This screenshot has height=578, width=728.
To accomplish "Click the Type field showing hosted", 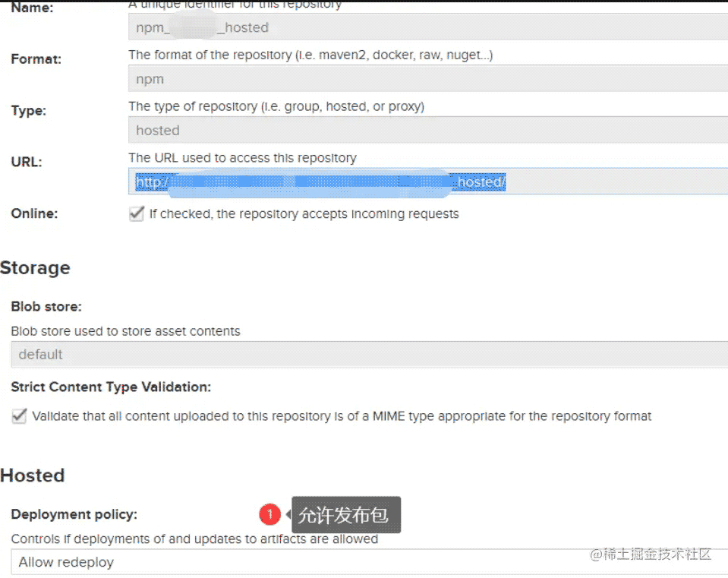I will (428, 130).
